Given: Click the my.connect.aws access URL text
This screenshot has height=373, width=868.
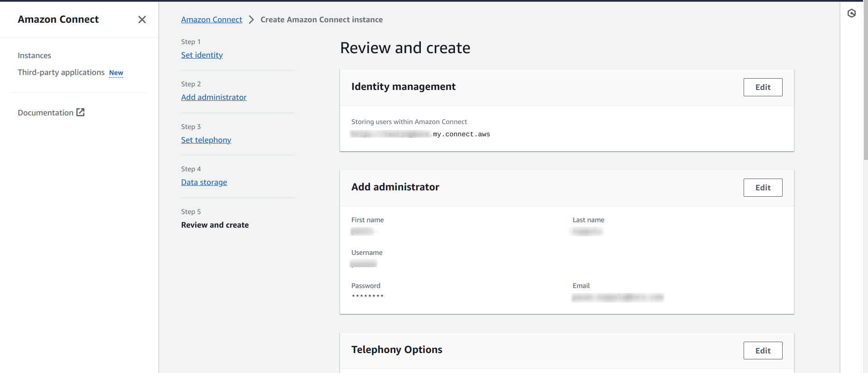Looking at the screenshot, I should pos(461,134).
